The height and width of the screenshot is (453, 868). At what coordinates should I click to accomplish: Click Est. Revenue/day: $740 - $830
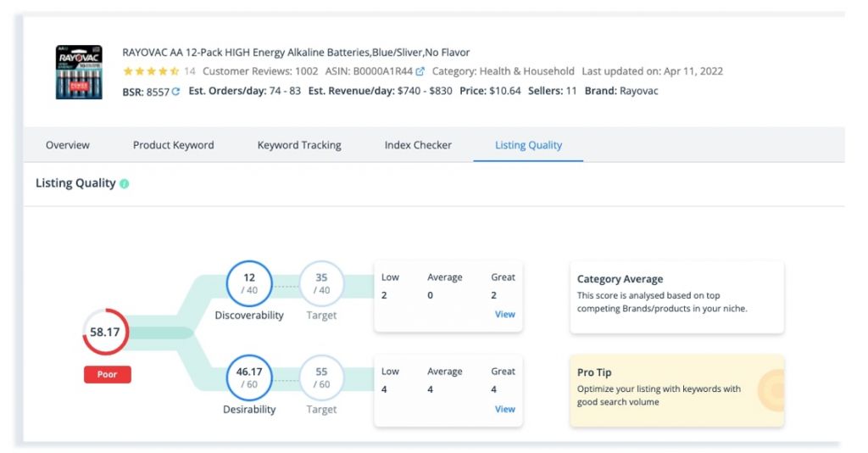coord(381,91)
